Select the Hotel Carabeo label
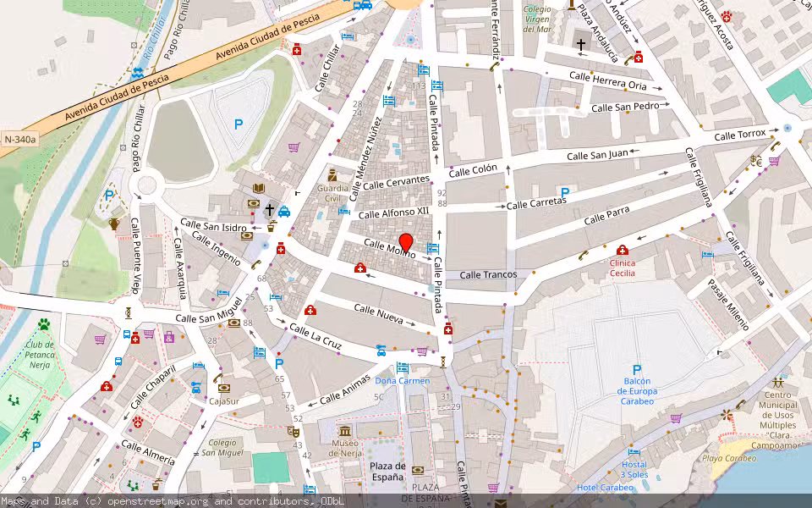The height and width of the screenshot is (508, 812). point(605,488)
